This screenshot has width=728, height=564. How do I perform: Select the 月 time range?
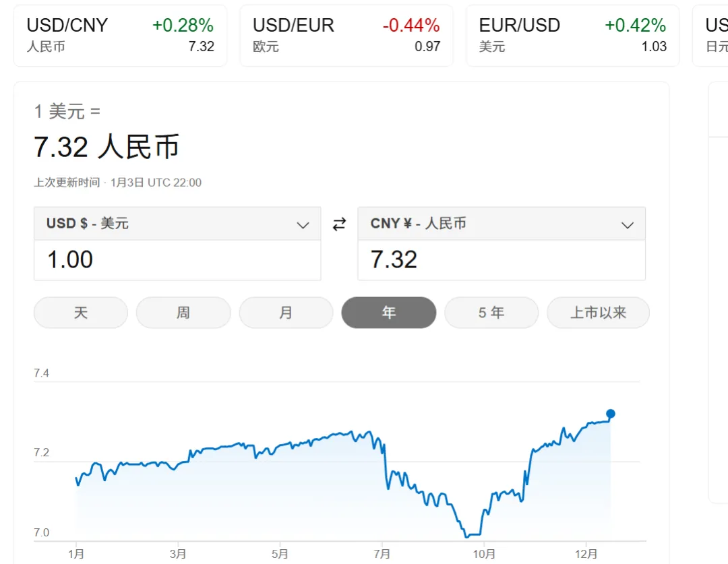tap(286, 313)
